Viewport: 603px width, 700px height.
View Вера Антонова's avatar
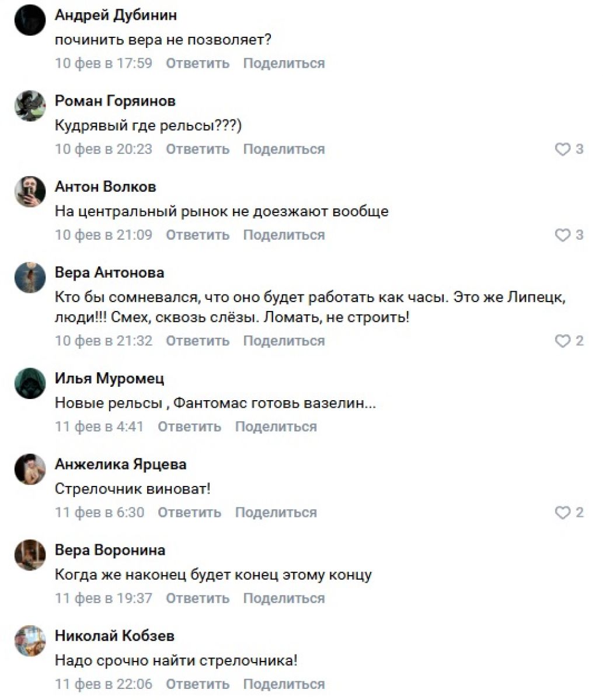click(x=30, y=277)
